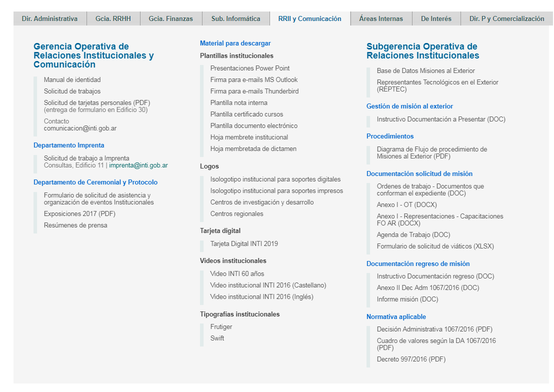Open Decreto 997/2016 (PDF)
Image resolution: width=554 pixels, height=392 pixels.
[x=411, y=359]
